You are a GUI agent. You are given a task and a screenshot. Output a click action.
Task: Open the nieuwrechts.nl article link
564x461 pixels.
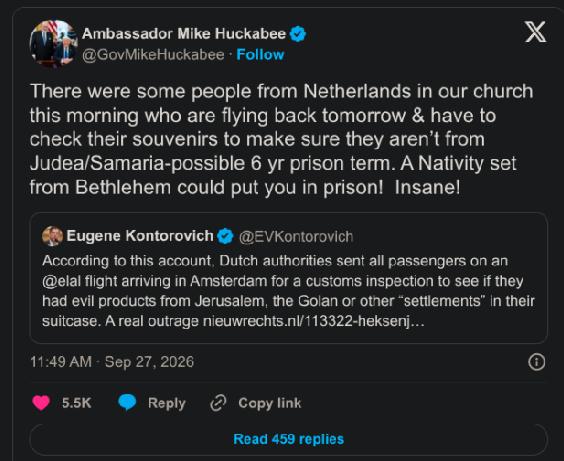(x=314, y=321)
